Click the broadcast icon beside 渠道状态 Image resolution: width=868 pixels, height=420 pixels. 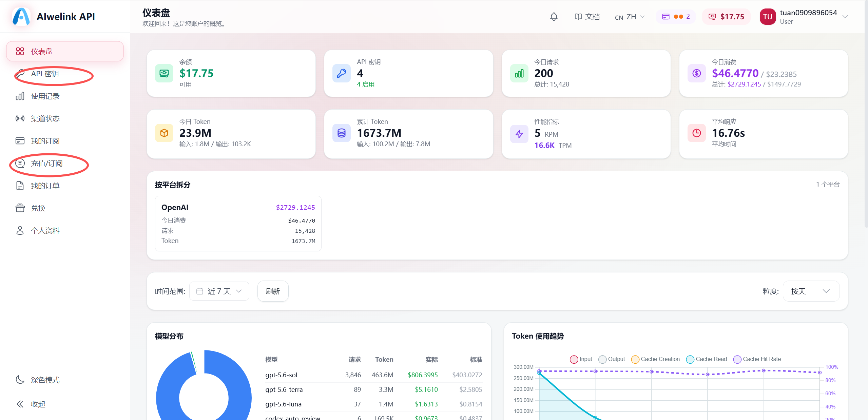coord(20,118)
